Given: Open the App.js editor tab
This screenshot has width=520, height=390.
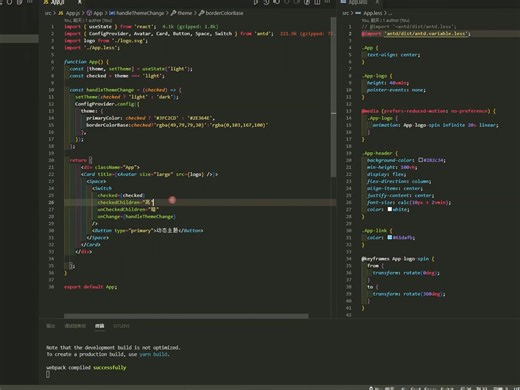Looking at the screenshot, I should pyautogui.click(x=57, y=2).
